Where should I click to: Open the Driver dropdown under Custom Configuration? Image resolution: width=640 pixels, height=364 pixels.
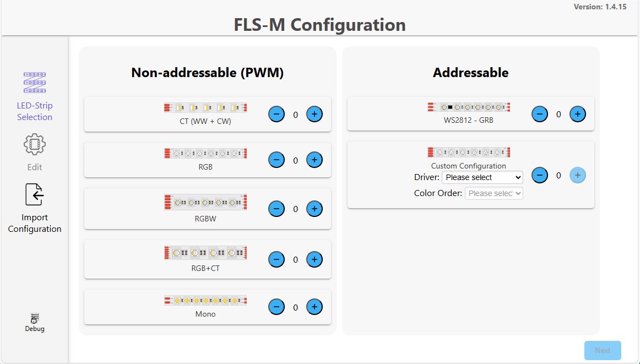[x=482, y=177]
